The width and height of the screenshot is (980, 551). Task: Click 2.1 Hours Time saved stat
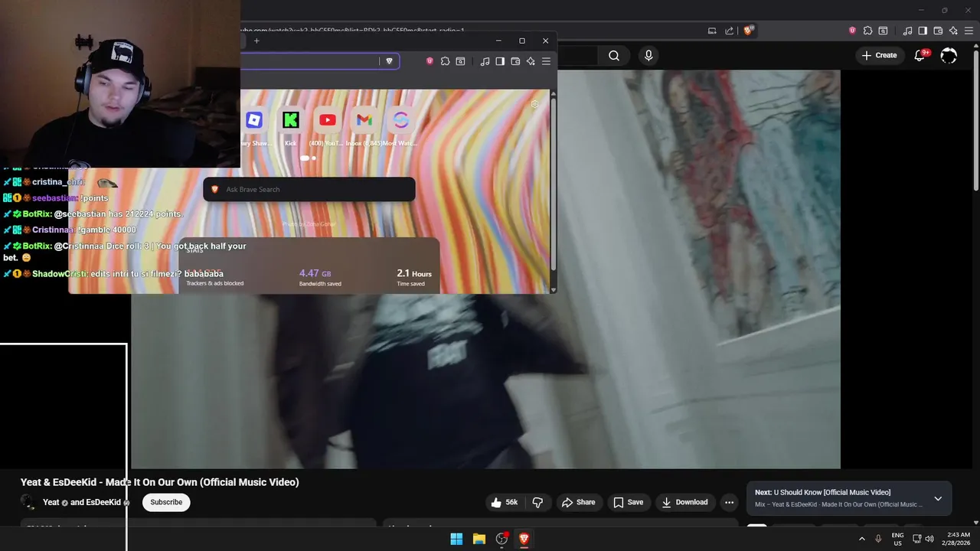(x=413, y=278)
